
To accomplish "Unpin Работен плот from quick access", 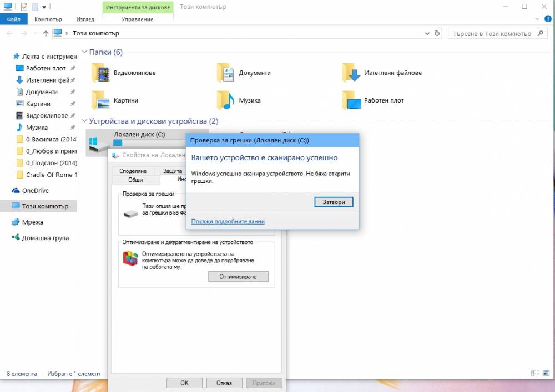I will point(73,68).
